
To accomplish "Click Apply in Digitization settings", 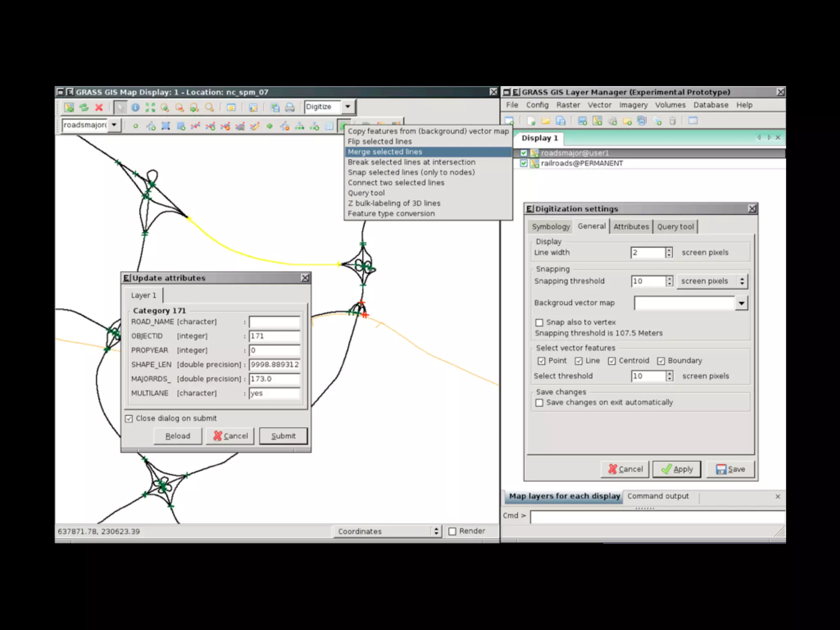I will (677, 469).
